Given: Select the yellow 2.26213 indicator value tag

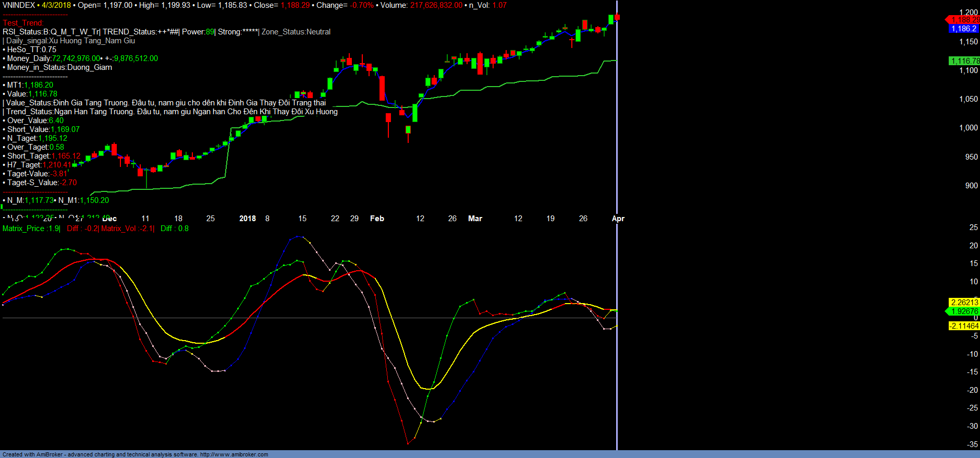Looking at the screenshot, I should click(964, 303).
